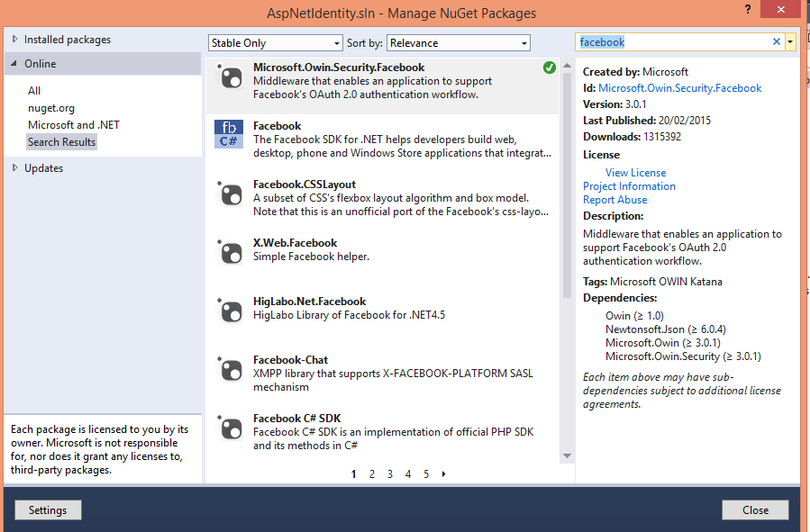Click the Tags Microsoft OWIN Katana text

652,282
